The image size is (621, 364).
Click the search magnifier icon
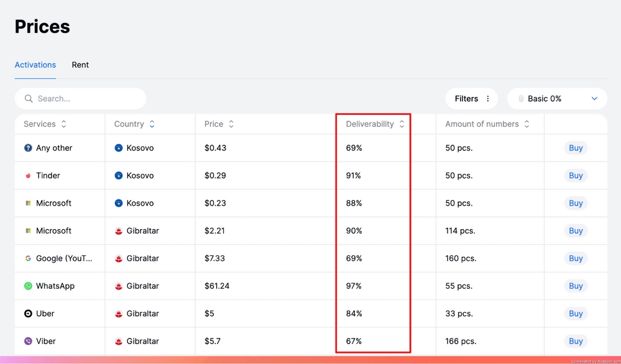point(29,99)
